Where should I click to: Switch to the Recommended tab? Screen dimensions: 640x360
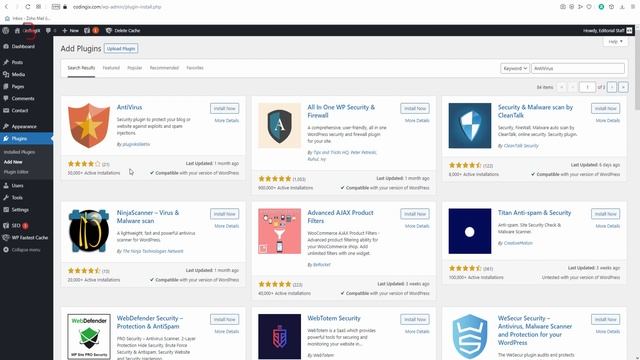164,68
